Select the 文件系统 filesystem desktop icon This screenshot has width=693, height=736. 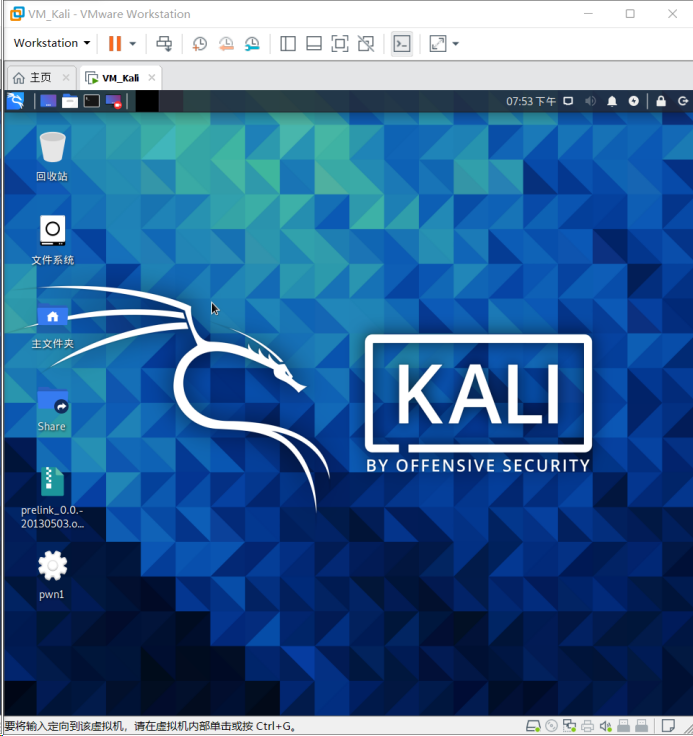click(x=52, y=240)
